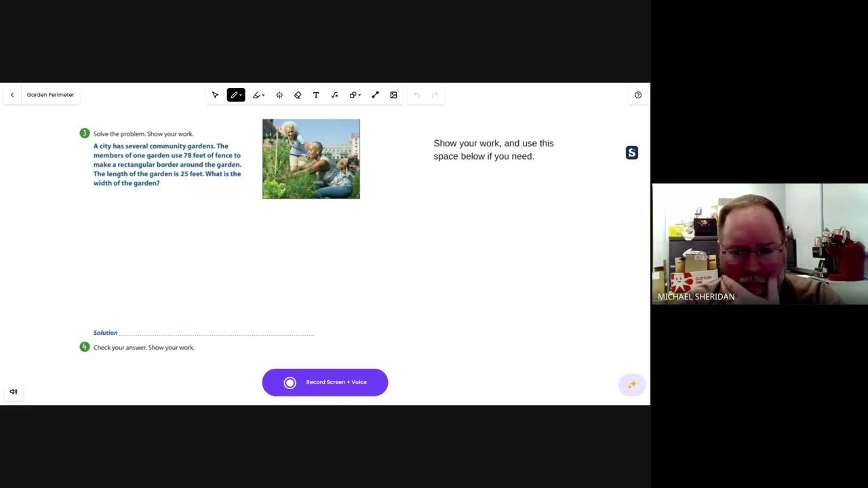This screenshot has width=868, height=488.
Task: Insert an image using image tool
Action: coord(393,95)
